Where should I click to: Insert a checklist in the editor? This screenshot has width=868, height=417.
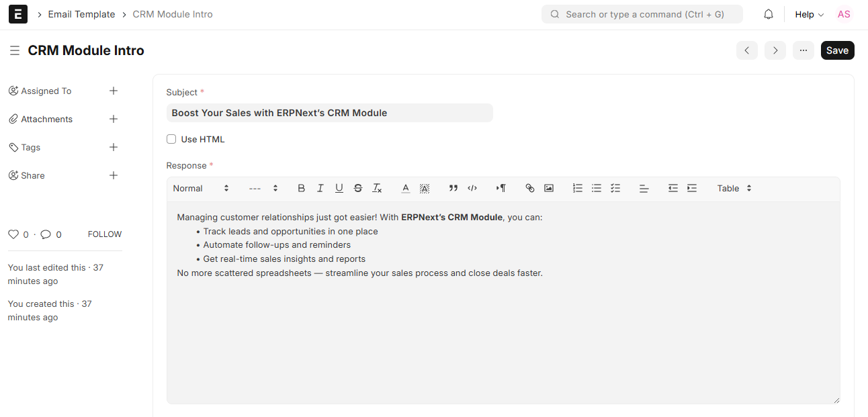[615, 189]
